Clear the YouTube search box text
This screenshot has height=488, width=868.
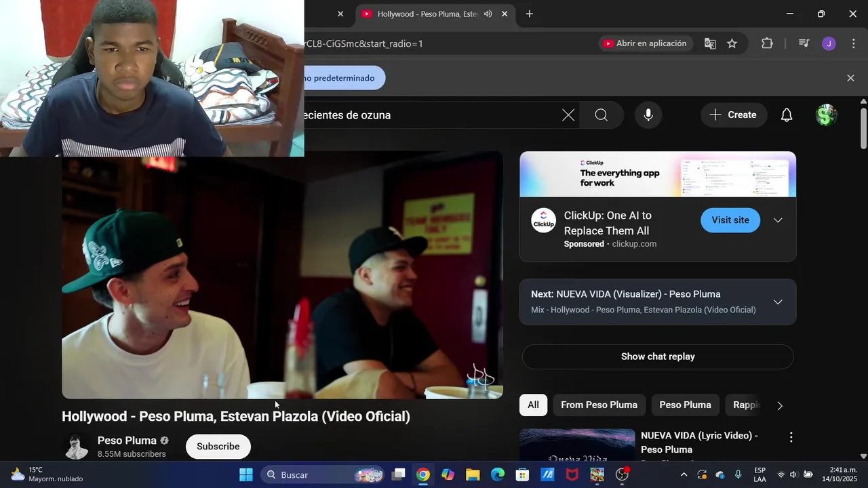[568, 115]
